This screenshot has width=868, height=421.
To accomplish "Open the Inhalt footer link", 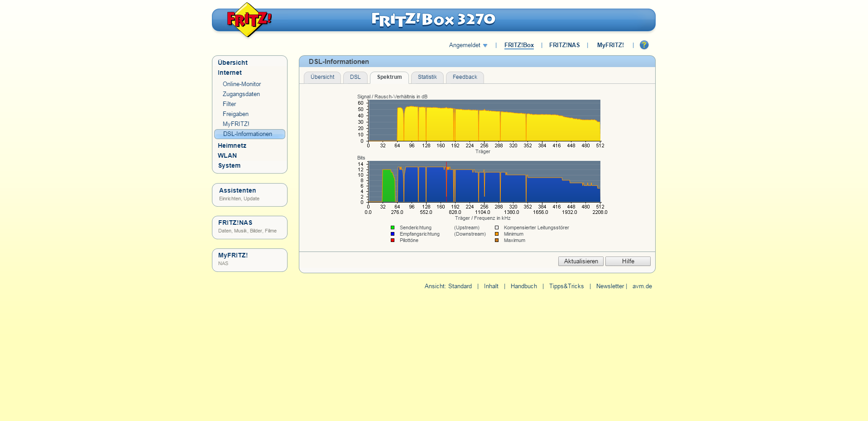I will pyautogui.click(x=491, y=286).
